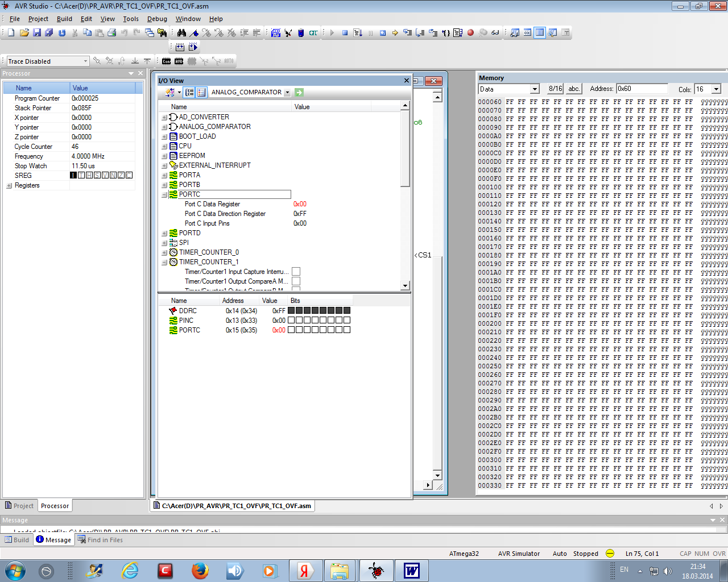This screenshot has width=728, height=582.
Task: Click the Firefox icon in the taskbar
Action: click(x=200, y=571)
